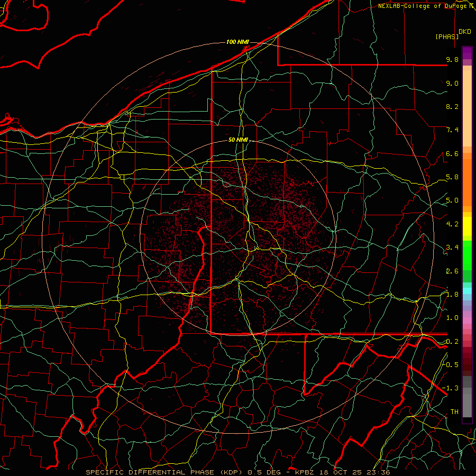Click the 5.8 scale value

coord(452,177)
